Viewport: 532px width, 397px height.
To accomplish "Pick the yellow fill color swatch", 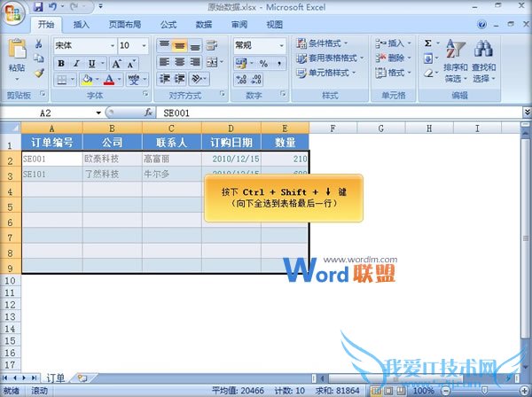I will (87, 80).
